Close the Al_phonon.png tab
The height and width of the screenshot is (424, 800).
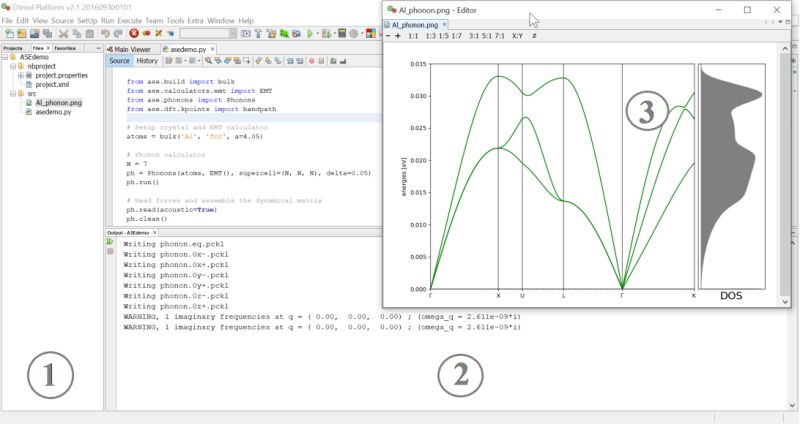click(x=444, y=24)
